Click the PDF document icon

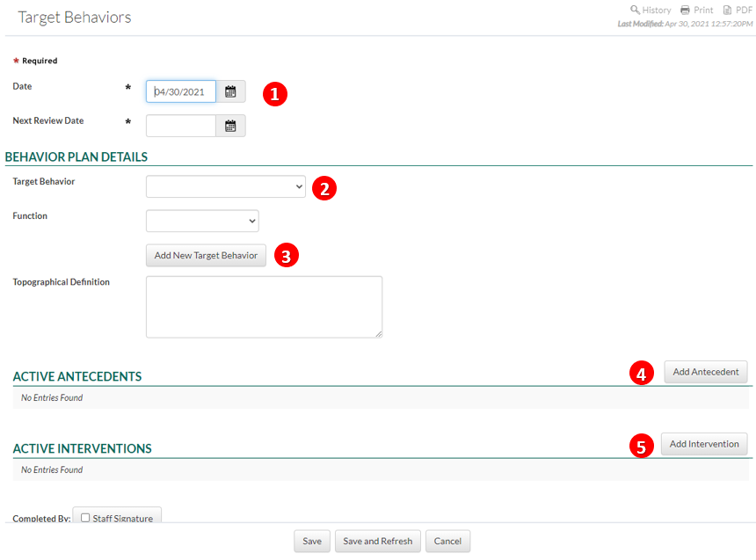point(727,10)
